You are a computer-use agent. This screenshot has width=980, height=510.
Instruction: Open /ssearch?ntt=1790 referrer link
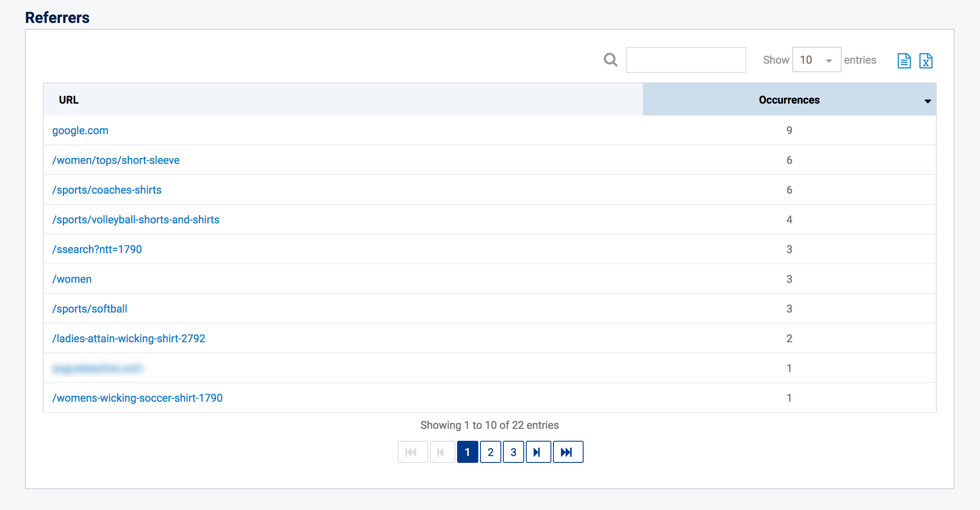pos(97,249)
